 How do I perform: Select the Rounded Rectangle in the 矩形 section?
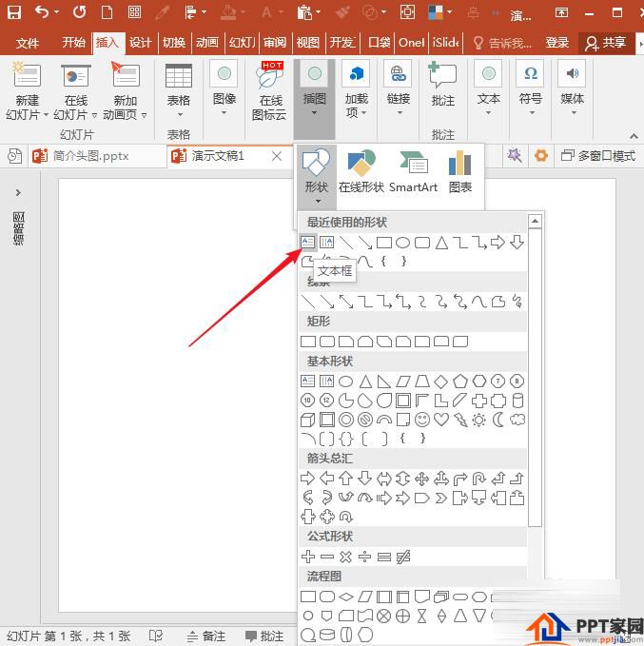coord(327,342)
